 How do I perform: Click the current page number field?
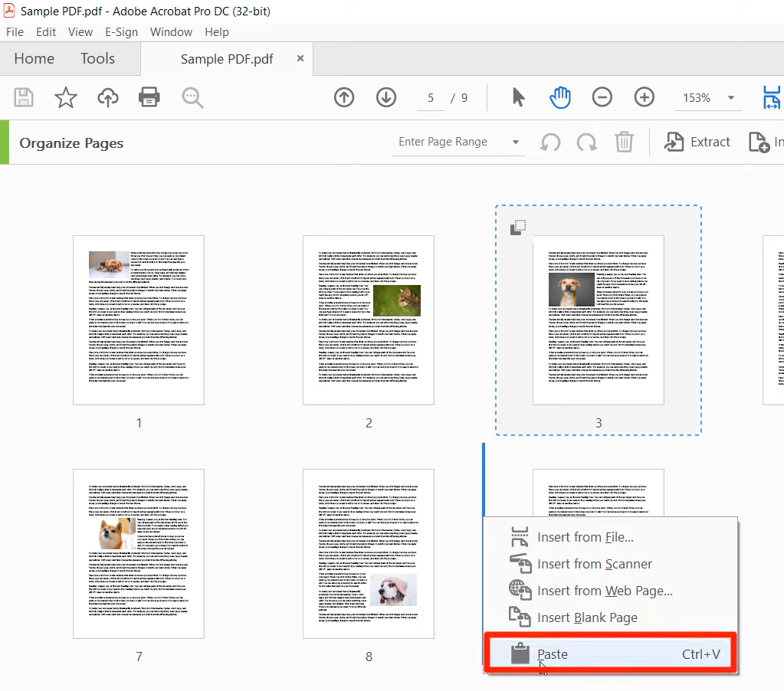coord(431,98)
